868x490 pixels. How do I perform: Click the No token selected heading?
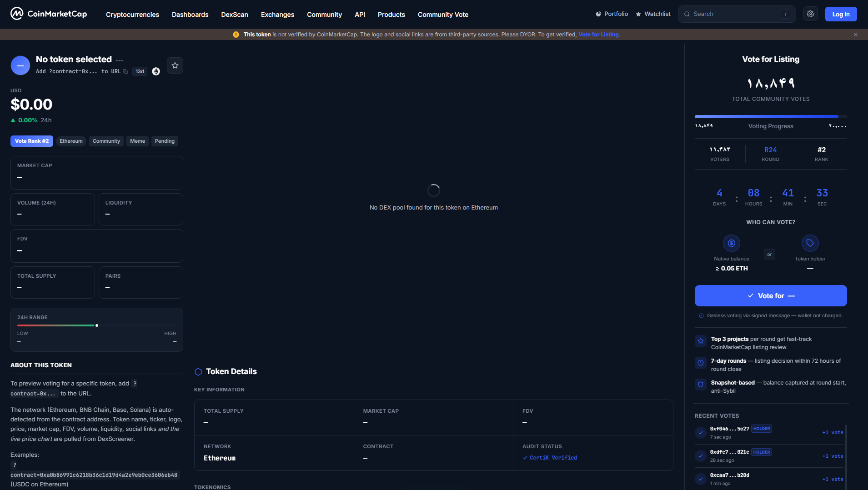click(x=74, y=60)
